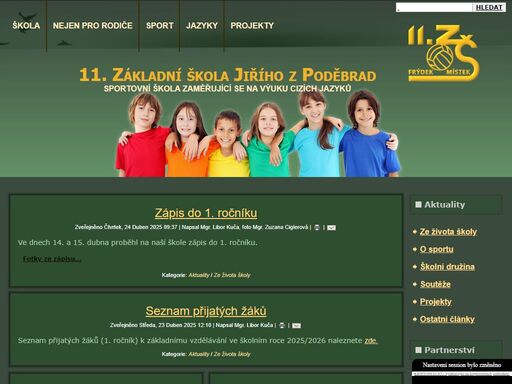Open Ze života školy category under Seznam article
512x384 pixels.
[232, 354]
